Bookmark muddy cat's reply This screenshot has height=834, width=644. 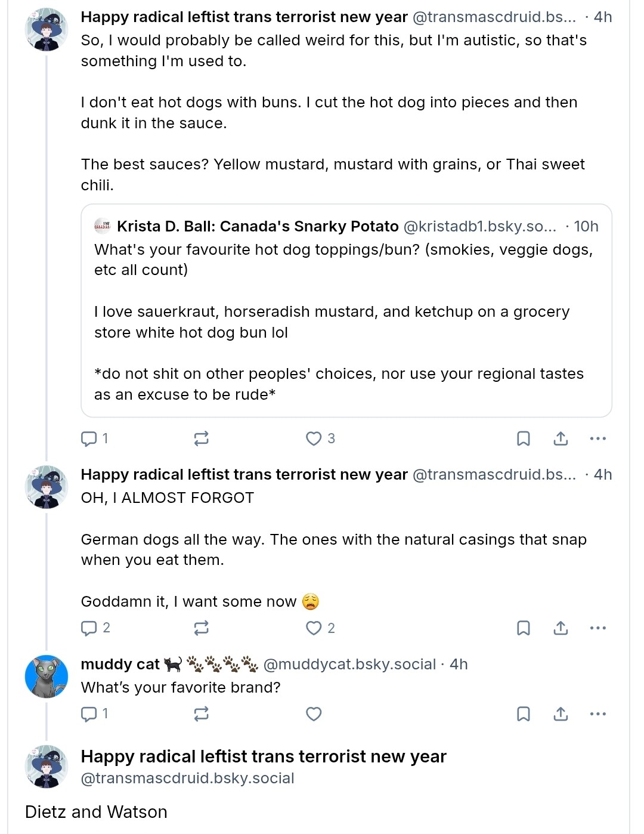tap(523, 714)
